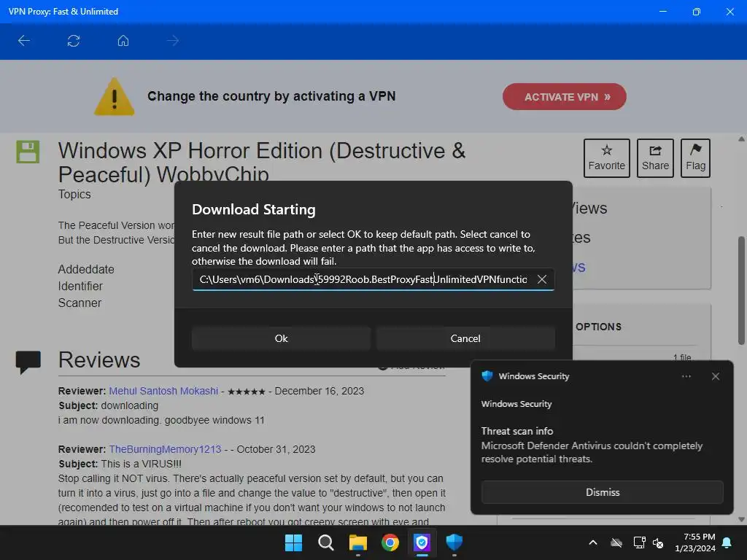
Task: Click the Identifier label
Action: point(80,286)
